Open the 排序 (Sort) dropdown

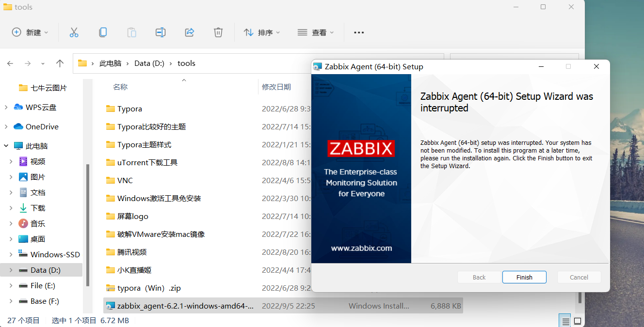coord(262,32)
